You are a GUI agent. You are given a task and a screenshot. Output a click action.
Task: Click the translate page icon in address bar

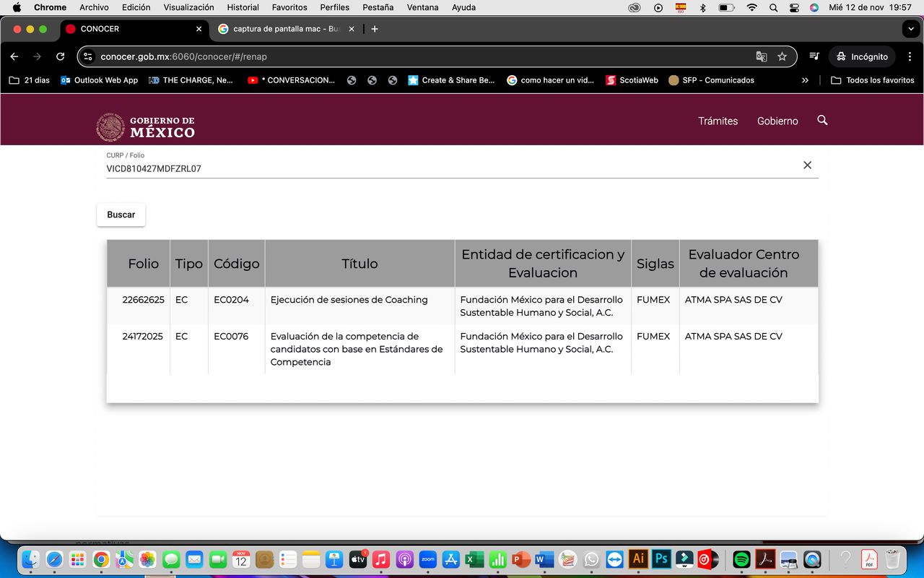click(x=761, y=56)
